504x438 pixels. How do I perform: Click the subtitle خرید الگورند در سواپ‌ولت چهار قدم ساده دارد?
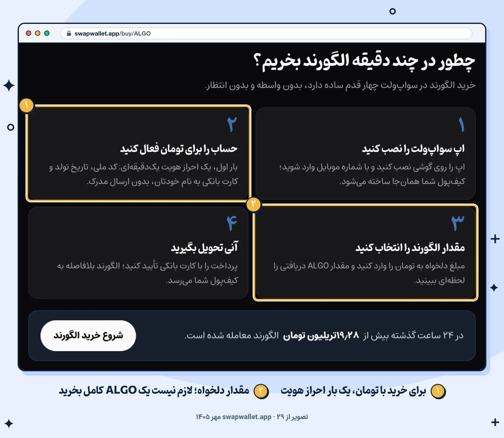tap(340, 85)
